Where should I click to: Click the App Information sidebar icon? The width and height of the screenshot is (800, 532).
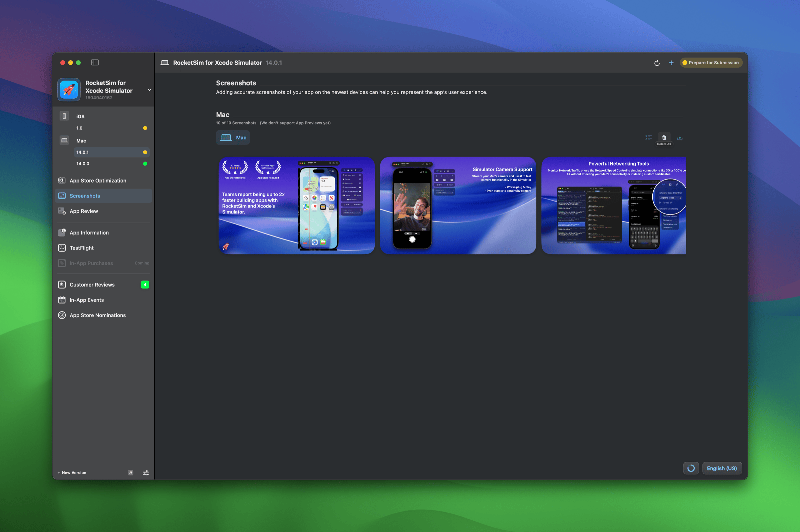(62, 233)
